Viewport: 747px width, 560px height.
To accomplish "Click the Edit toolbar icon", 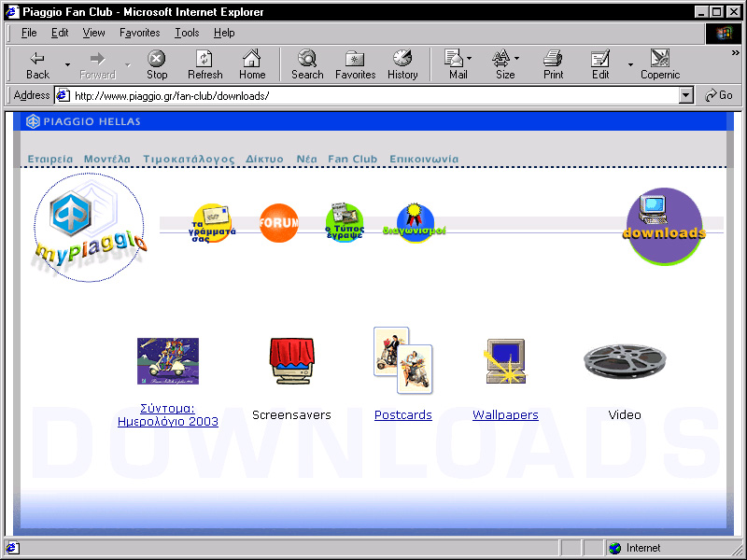I will (600, 64).
